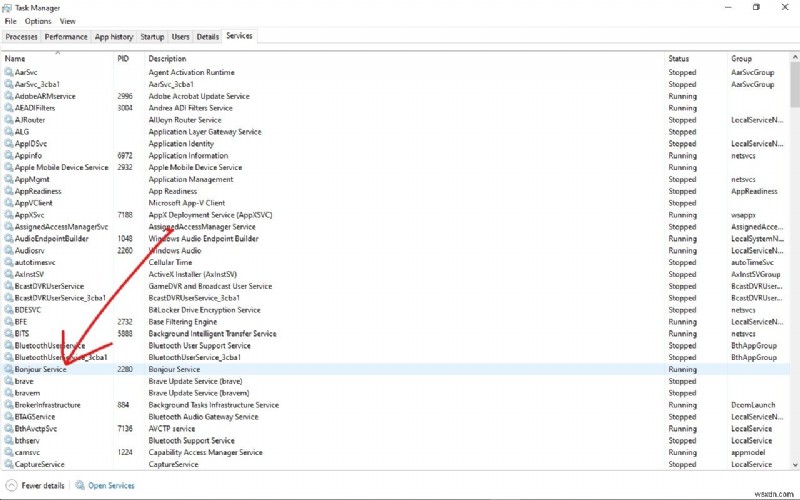This screenshot has width=800, height=500.
Task: Click the Adobe Acrobat Update Service description
Action: click(x=199, y=96)
